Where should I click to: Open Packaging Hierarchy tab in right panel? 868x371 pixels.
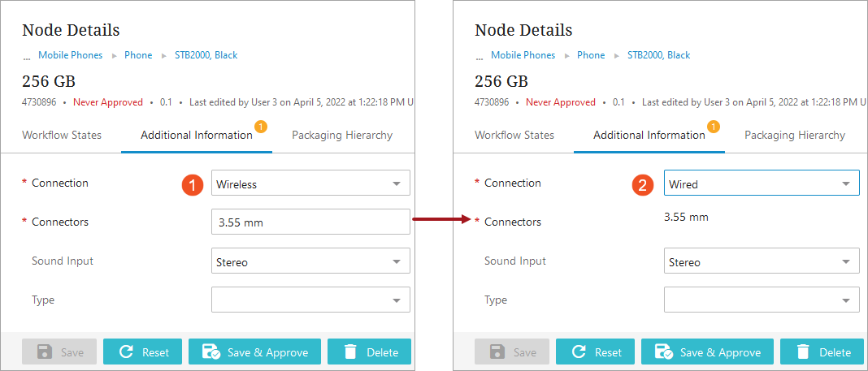(794, 135)
